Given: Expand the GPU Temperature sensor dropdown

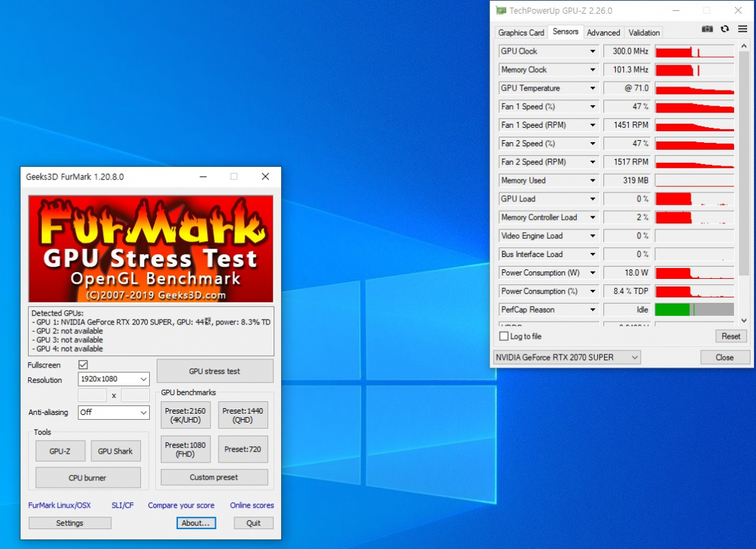Looking at the screenshot, I should click(592, 88).
